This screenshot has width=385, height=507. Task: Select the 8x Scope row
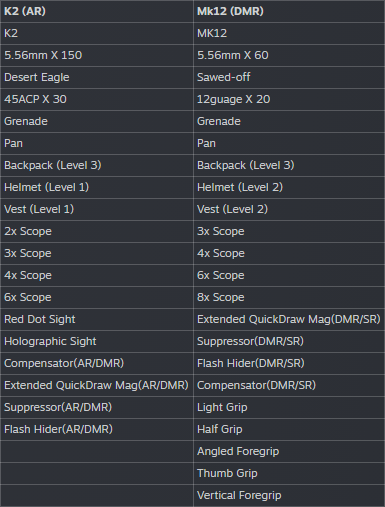coord(289,297)
